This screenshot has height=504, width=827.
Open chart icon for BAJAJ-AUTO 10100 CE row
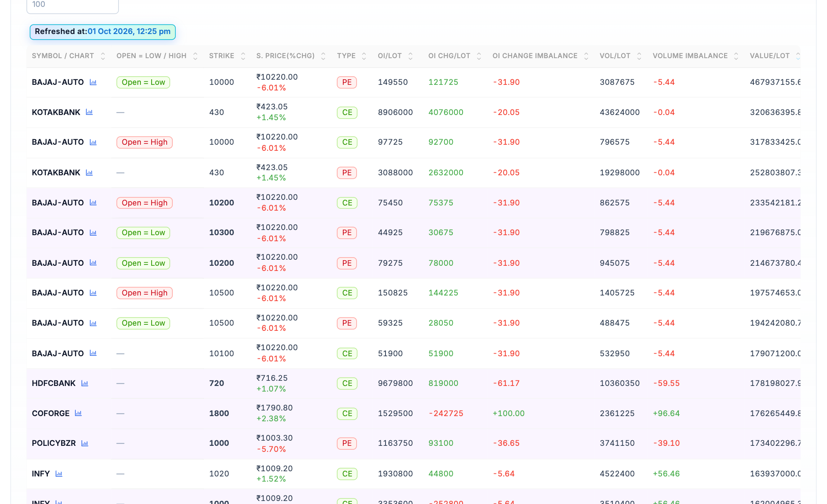point(93,353)
